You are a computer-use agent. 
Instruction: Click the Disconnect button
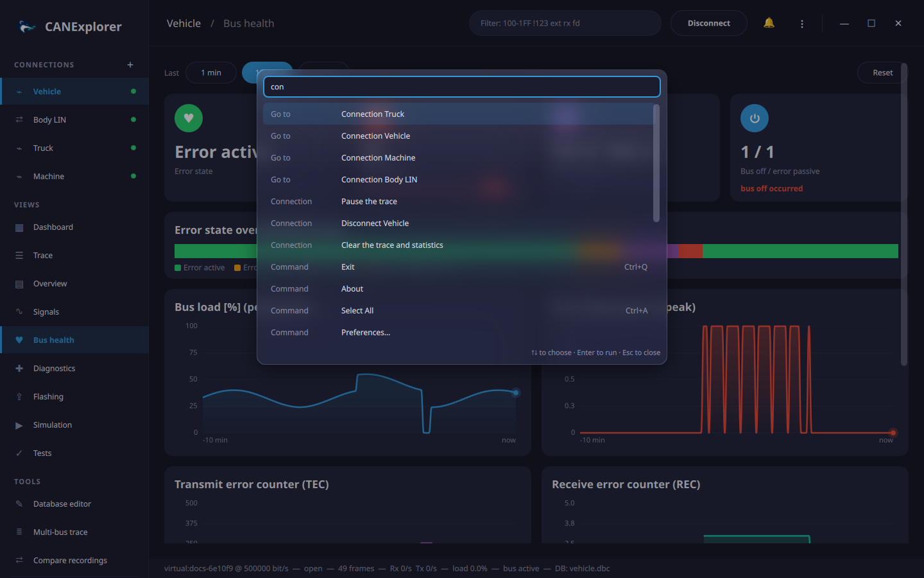pyautogui.click(x=709, y=23)
